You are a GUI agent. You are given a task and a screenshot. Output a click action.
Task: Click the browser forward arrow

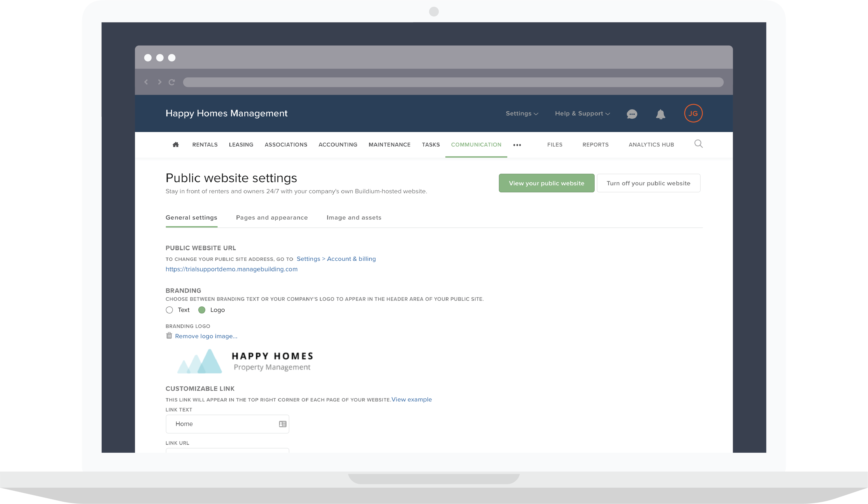click(x=159, y=82)
